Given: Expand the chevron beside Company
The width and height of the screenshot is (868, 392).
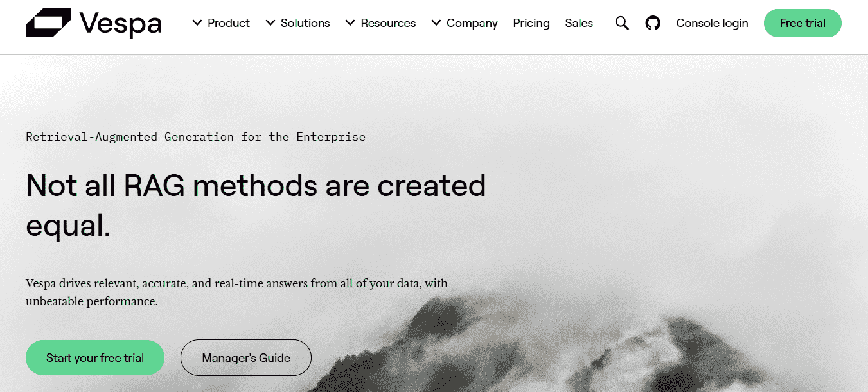Looking at the screenshot, I should [x=436, y=23].
